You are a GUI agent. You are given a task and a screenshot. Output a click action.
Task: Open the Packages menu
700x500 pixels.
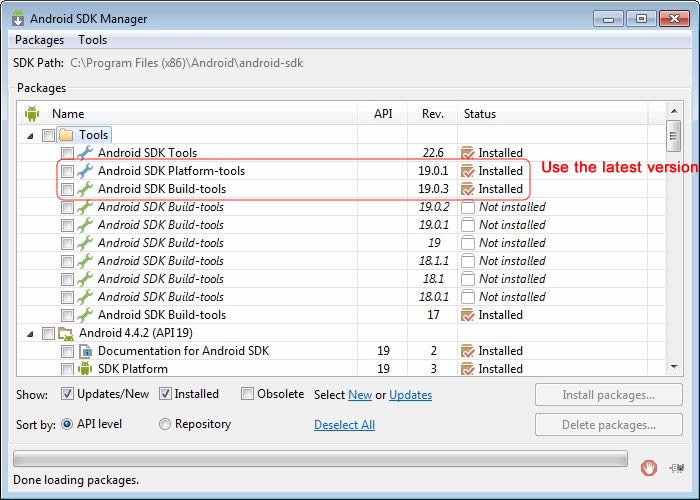[39, 40]
